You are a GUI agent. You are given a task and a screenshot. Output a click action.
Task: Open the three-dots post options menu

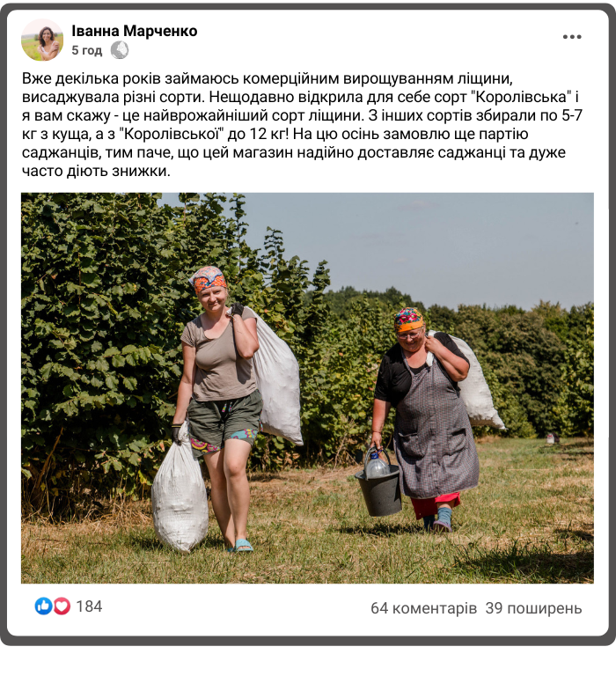pos(572,37)
